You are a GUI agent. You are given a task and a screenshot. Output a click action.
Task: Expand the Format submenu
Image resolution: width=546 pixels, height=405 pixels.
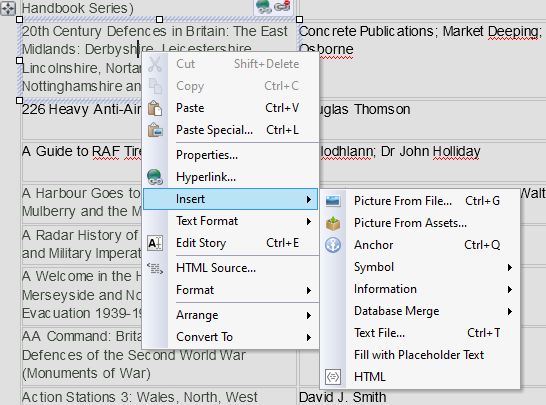(231, 290)
